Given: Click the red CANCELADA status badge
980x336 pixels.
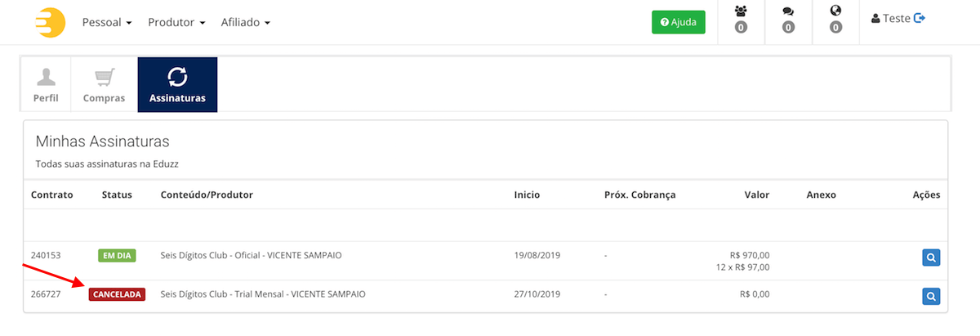Looking at the screenshot, I should coord(118,294).
